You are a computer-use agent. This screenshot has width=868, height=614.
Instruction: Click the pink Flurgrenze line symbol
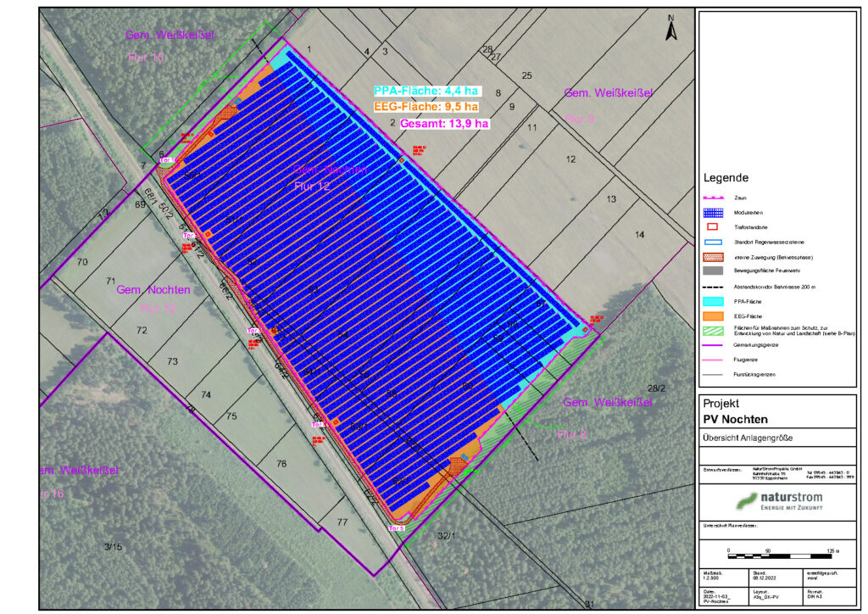713,360
